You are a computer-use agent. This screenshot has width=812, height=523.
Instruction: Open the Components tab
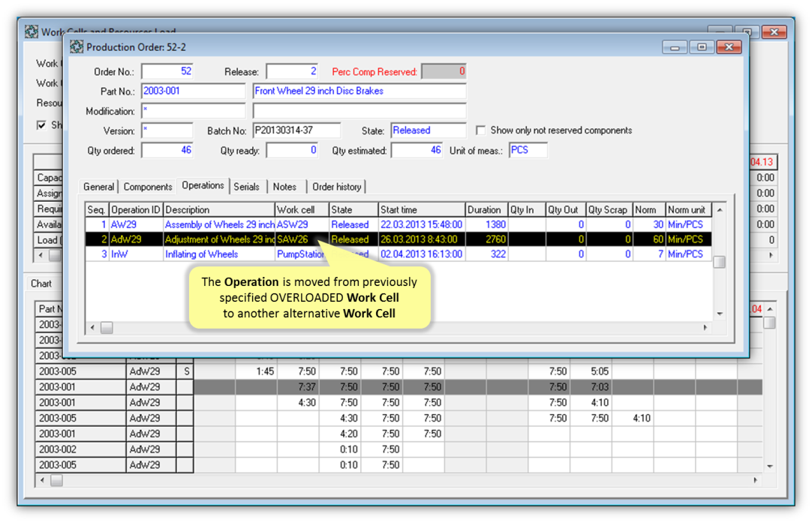148,187
